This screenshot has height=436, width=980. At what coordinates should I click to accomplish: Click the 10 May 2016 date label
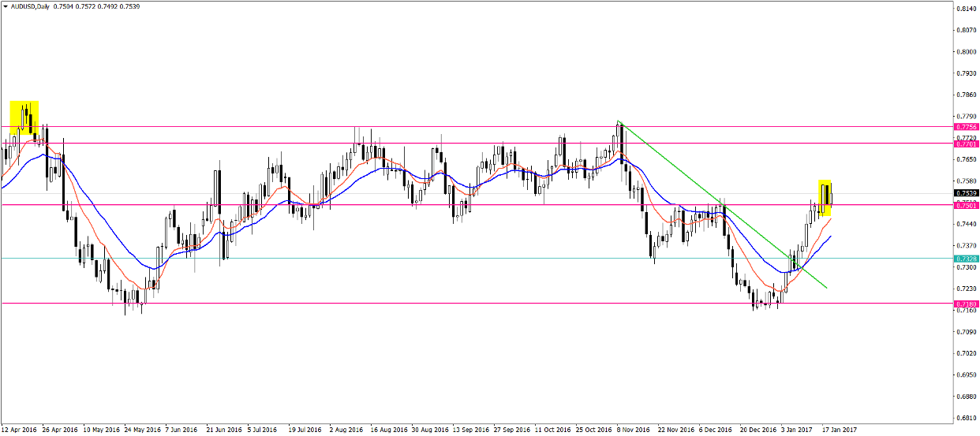(101, 430)
